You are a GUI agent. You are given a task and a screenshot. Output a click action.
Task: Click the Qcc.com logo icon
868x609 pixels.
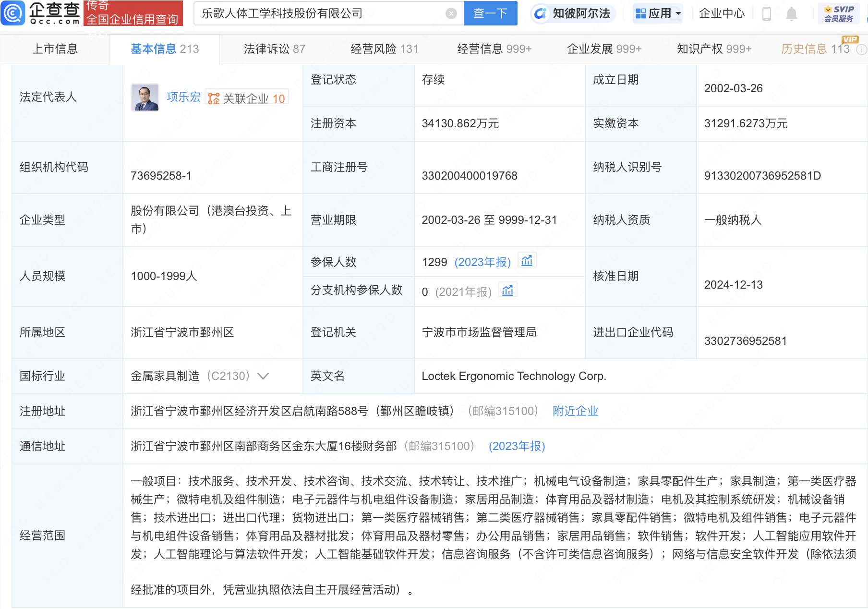[13, 13]
